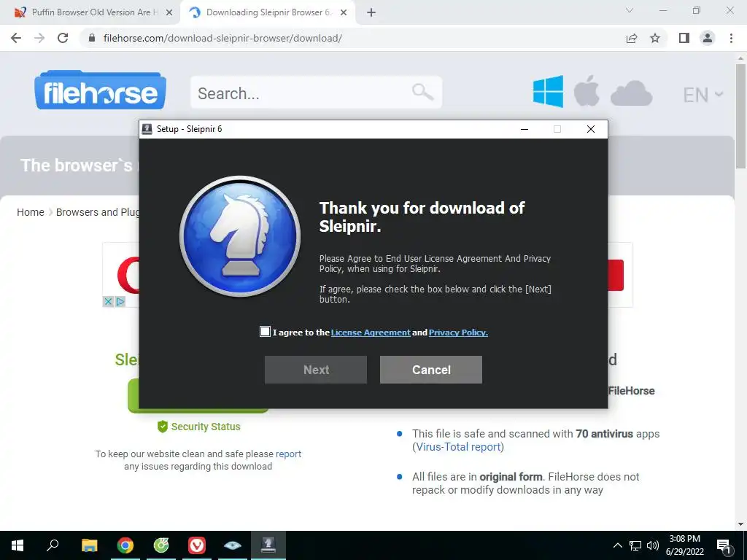Click the Chrome forward arrow
The image size is (747, 560).
click(39, 38)
